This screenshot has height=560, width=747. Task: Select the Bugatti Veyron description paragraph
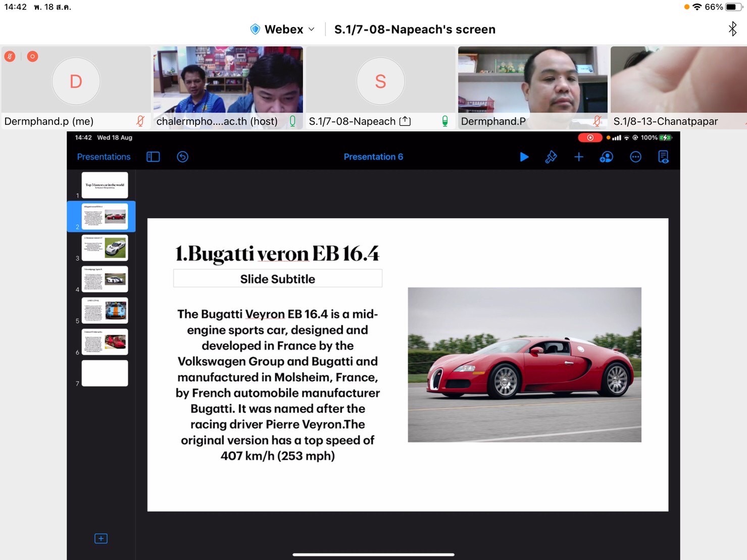point(278,385)
